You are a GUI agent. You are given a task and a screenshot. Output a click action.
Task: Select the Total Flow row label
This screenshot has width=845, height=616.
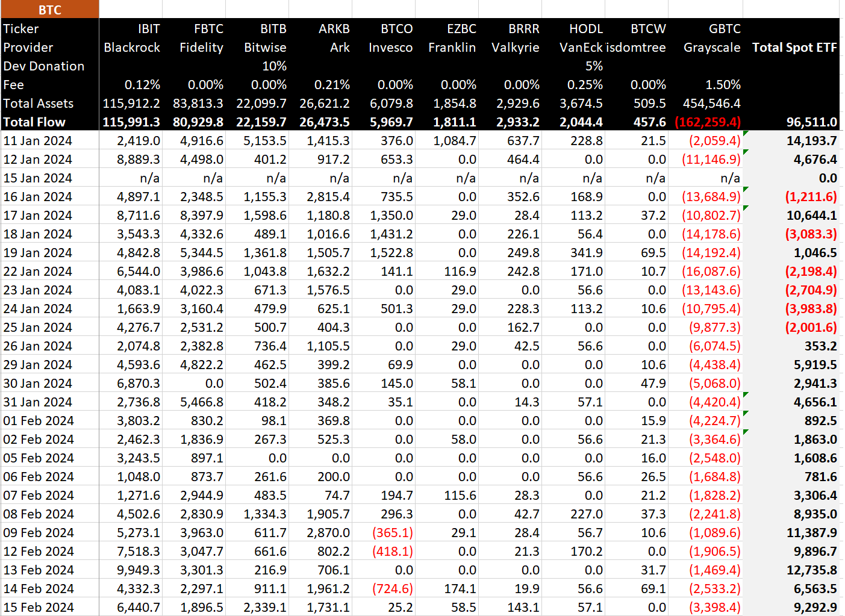tap(34, 122)
